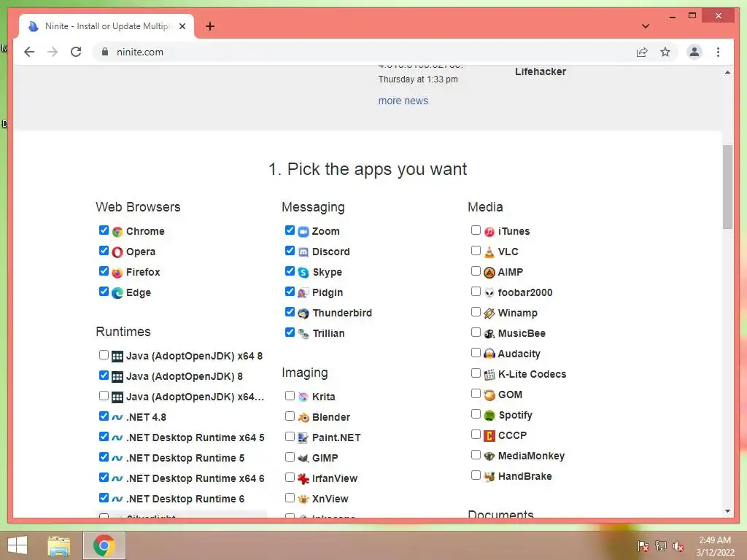Click the GOM label text
The height and width of the screenshot is (560, 747).
pyautogui.click(x=510, y=394)
